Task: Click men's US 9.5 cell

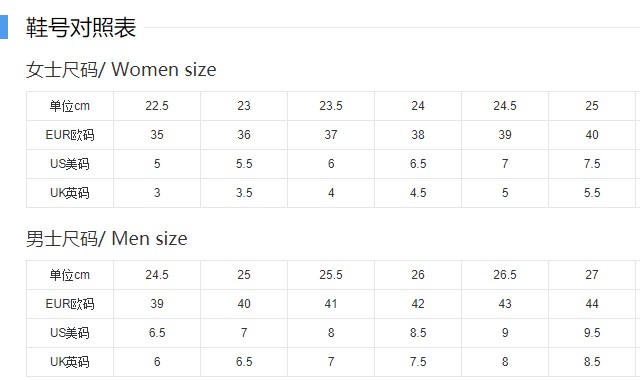Action: click(592, 333)
